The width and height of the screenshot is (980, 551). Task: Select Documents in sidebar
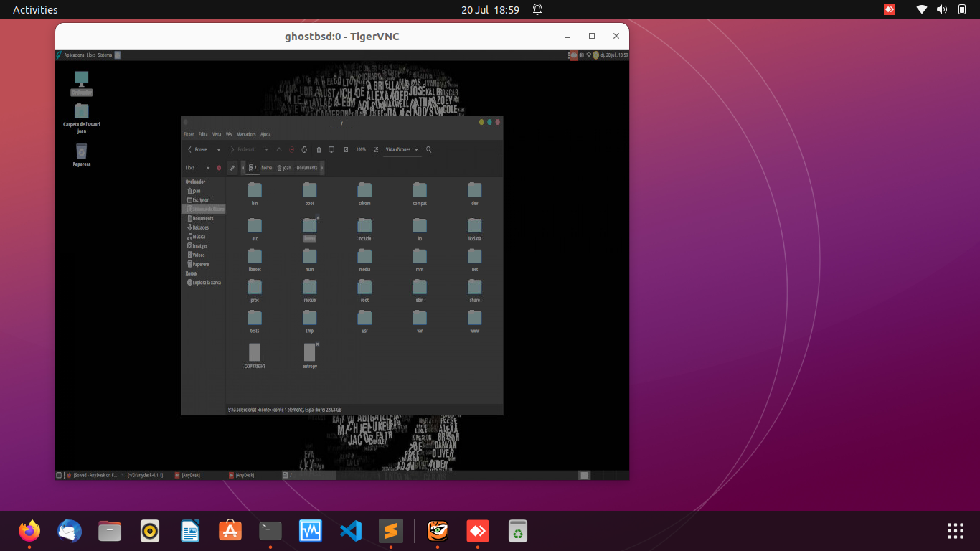(x=201, y=218)
